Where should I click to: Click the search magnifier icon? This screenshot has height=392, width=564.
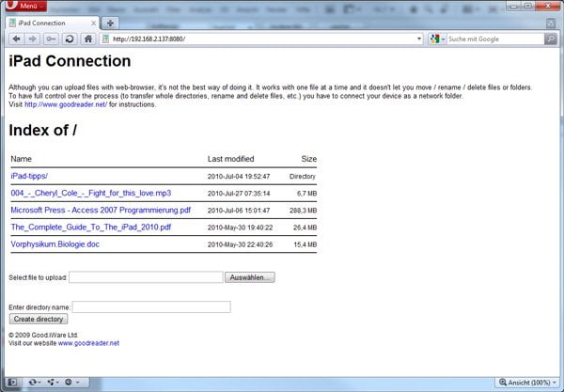pos(551,39)
